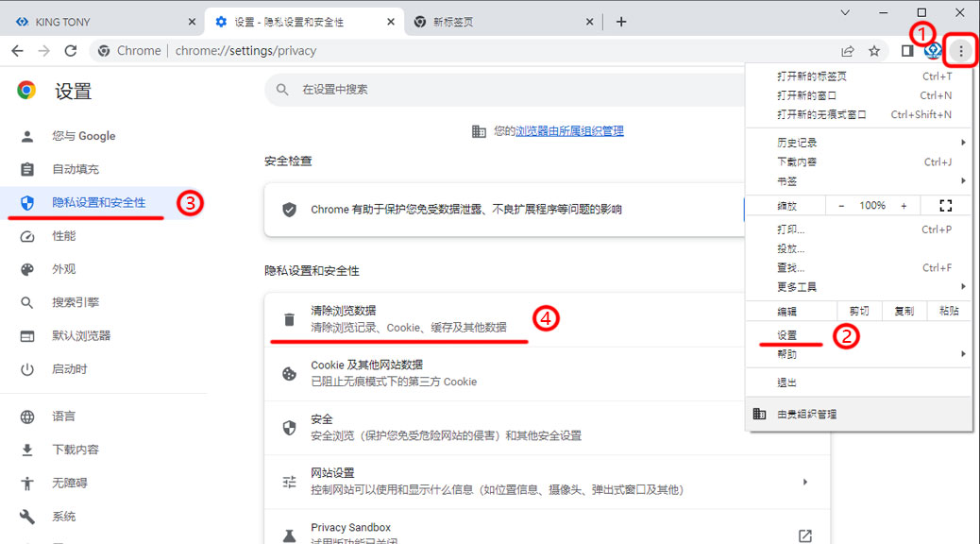Expand the 帮助 submenu
The width and height of the screenshot is (980, 544).
pyautogui.click(x=859, y=354)
